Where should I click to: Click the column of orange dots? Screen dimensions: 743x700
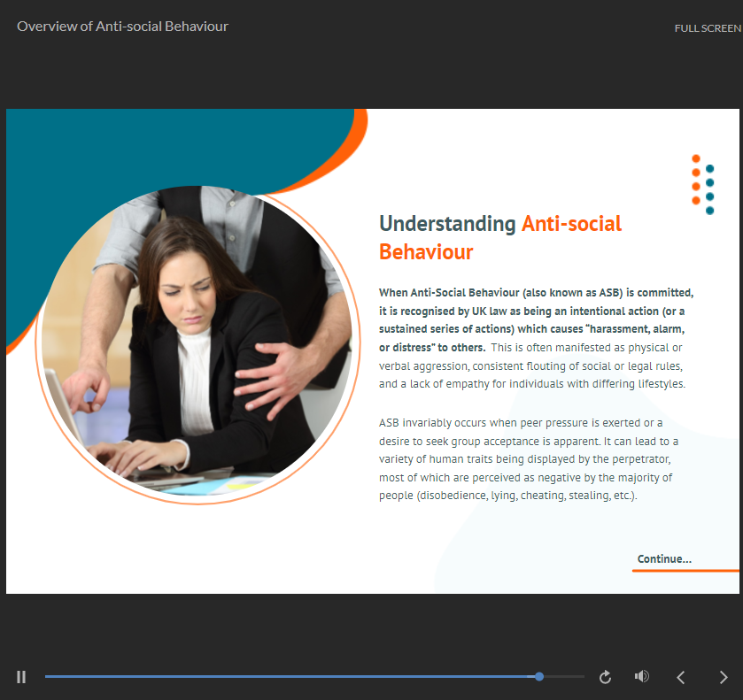[696, 180]
